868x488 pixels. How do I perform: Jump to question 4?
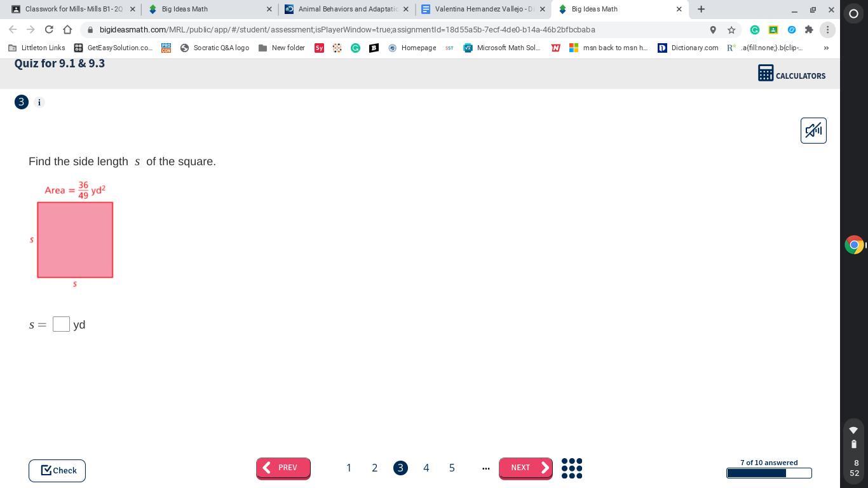[426, 468]
